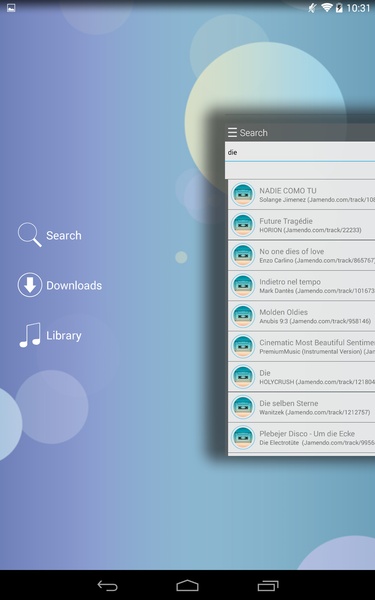
Task: Tap the cassette icon for Cinematic Most Beautiful
Action: tap(243, 346)
